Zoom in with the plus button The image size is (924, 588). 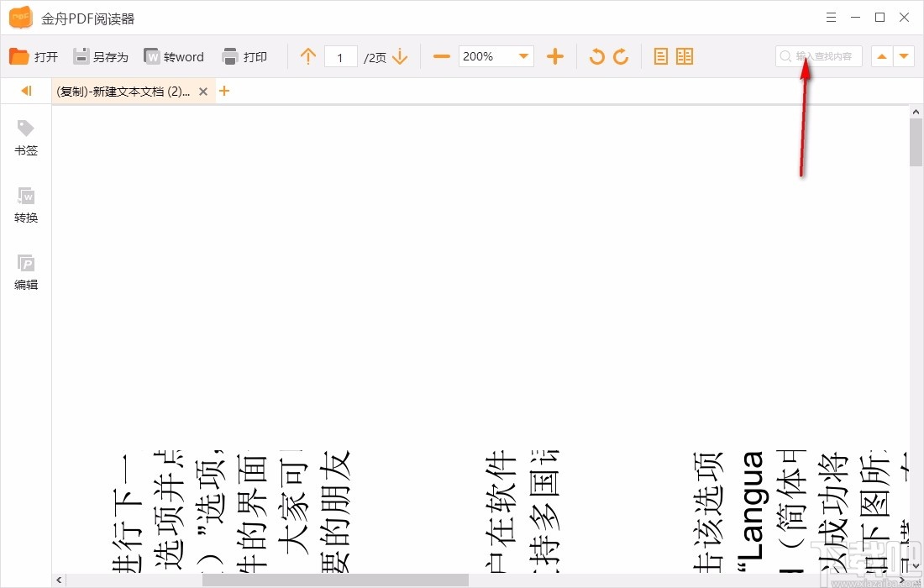tap(555, 56)
